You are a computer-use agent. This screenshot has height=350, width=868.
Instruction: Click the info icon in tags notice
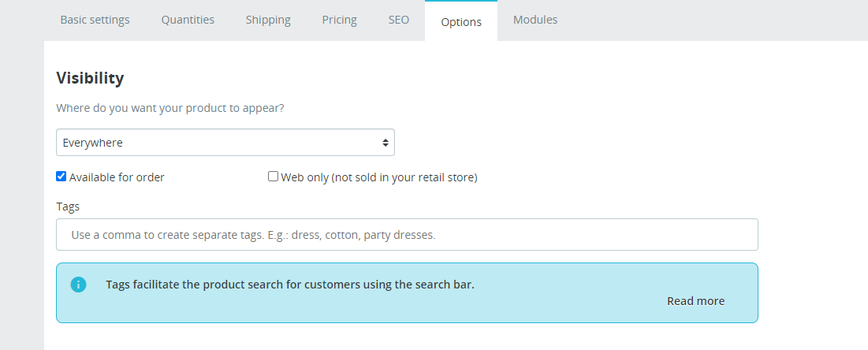pos(78,285)
